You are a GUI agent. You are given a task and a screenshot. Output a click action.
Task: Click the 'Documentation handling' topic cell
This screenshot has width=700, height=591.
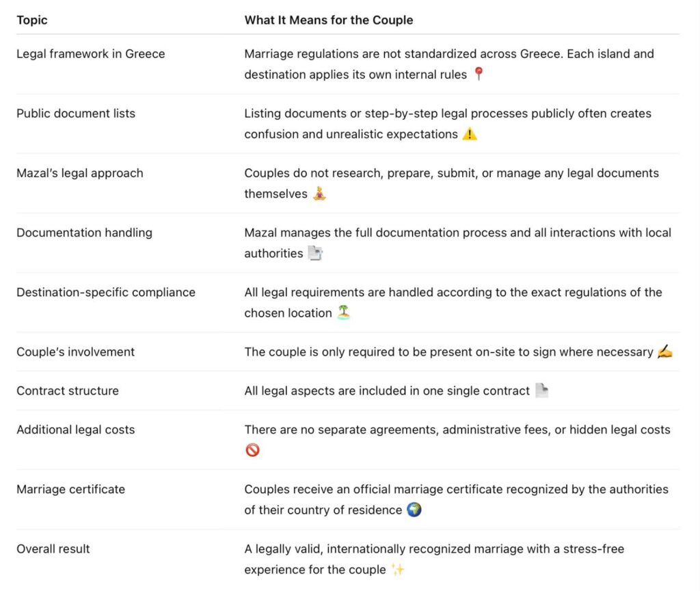point(84,233)
